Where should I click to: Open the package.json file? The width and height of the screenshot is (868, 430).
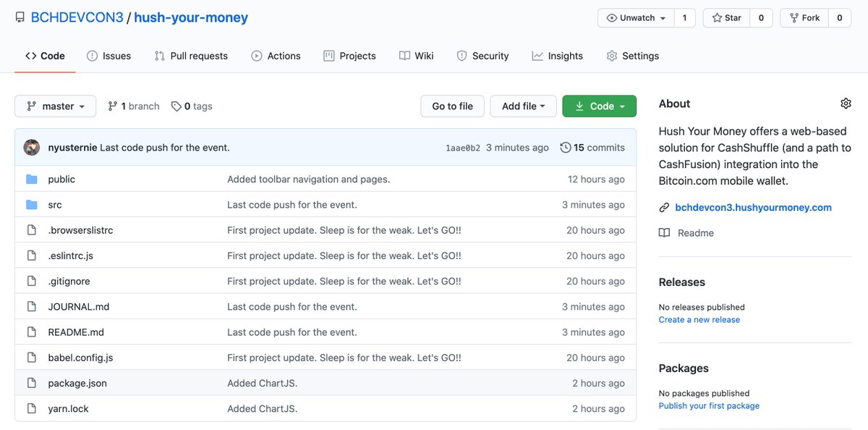77,383
